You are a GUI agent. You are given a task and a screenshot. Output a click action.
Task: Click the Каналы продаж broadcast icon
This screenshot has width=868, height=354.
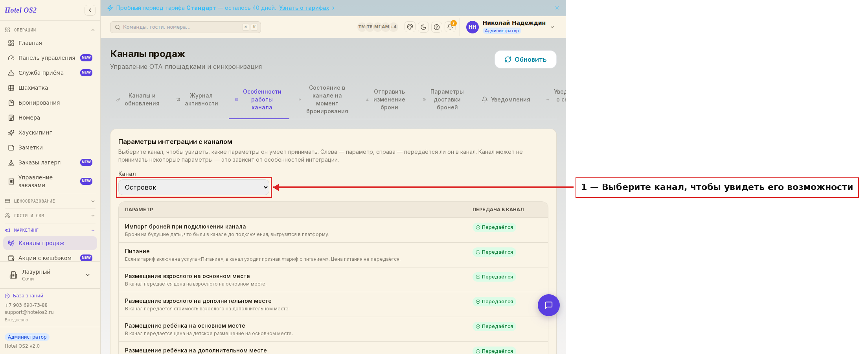(11, 243)
